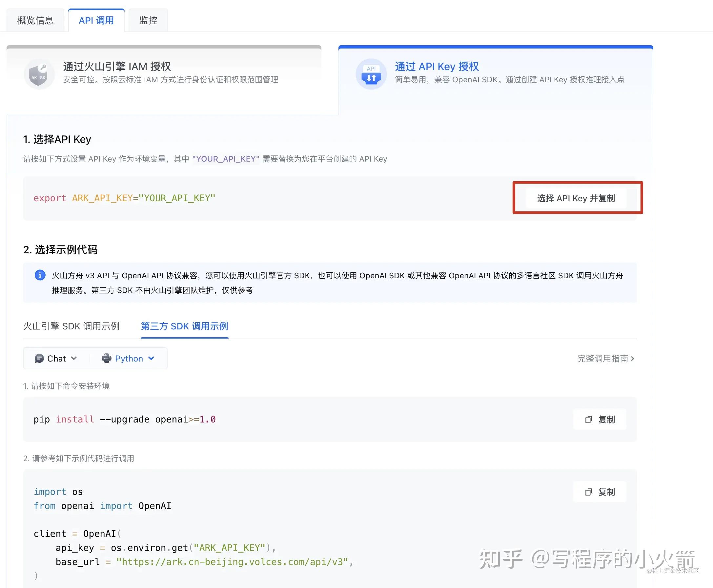This screenshot has height=588, width=713.
Task: Click the API Key card icon with arrows
Action: 371,74
